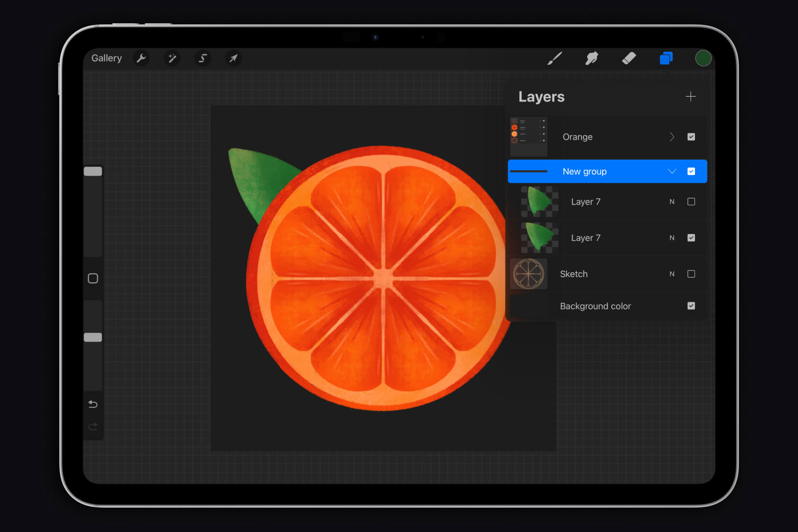Tap the Redo arrow
Image resolution: width=798 pixels, height=532 pixels.
click(93, 426)
